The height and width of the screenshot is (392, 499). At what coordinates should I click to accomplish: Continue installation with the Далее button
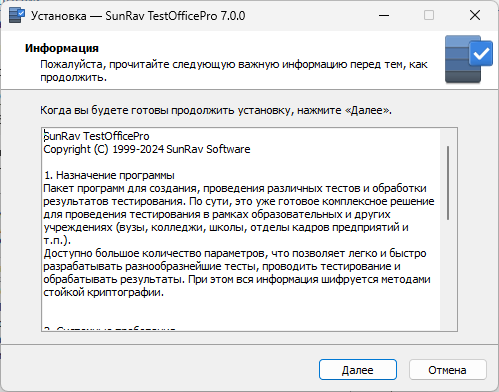click(358, 370)
